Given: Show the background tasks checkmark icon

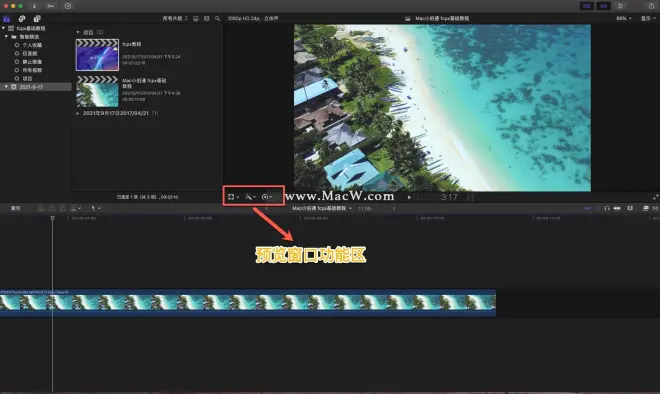Looking at the screenshot, I should pyautogui.click(x=68, y=6).
